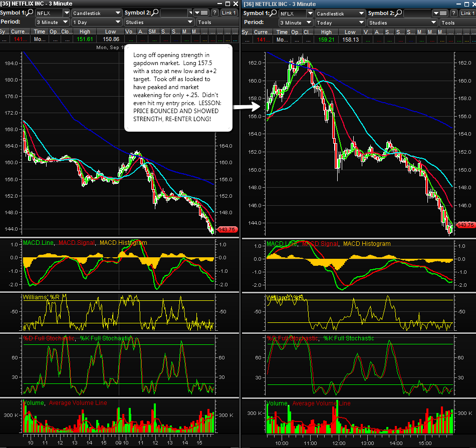
Task: Select the 150.86 low value cell
Action: click(x=111, y=39)
